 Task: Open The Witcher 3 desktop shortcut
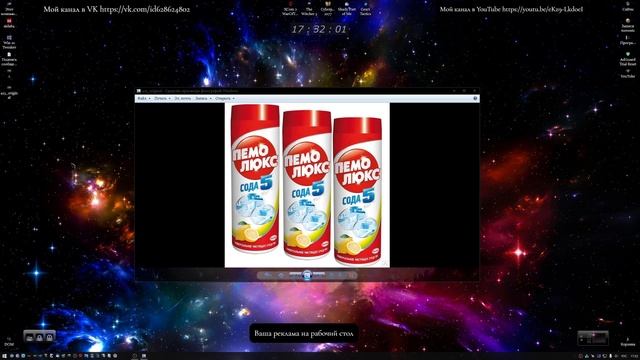[309, 9]
